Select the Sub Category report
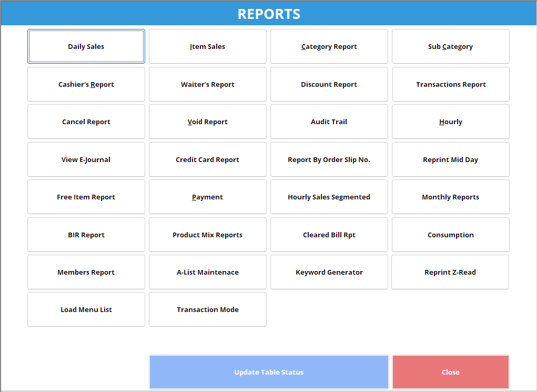Image resolution: width=537 pixels, height=392 pixels. (x=450, y=46)
